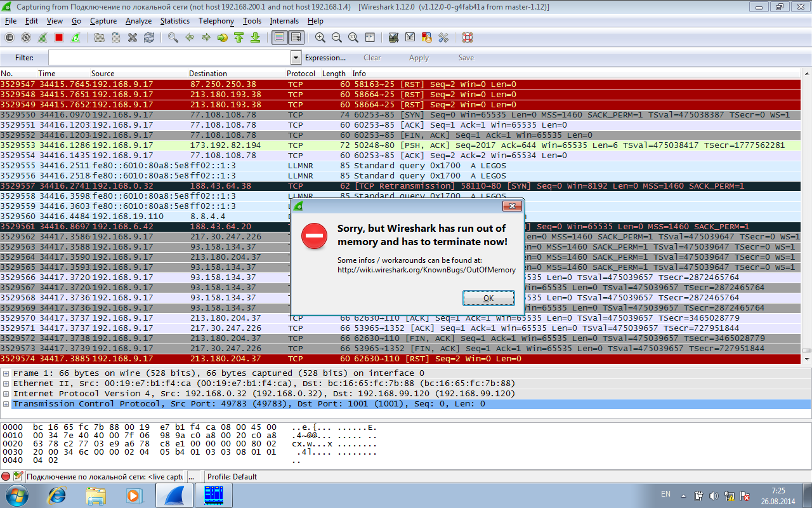Close the out-of-memory error dialog
Viewport: 812px width, 508px height.
[512, 206]
